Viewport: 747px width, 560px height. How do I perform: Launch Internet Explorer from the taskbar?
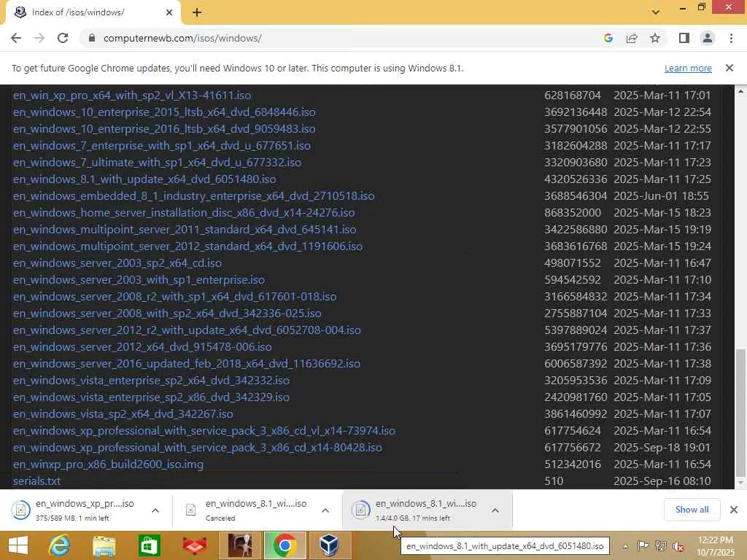[60, 545]
